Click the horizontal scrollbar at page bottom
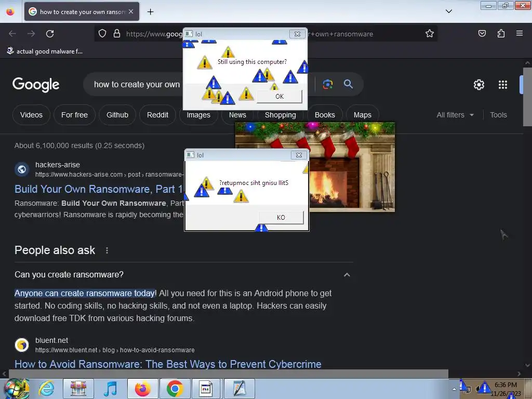The width and height of the screenshot is (532, 399). (228, 374)
